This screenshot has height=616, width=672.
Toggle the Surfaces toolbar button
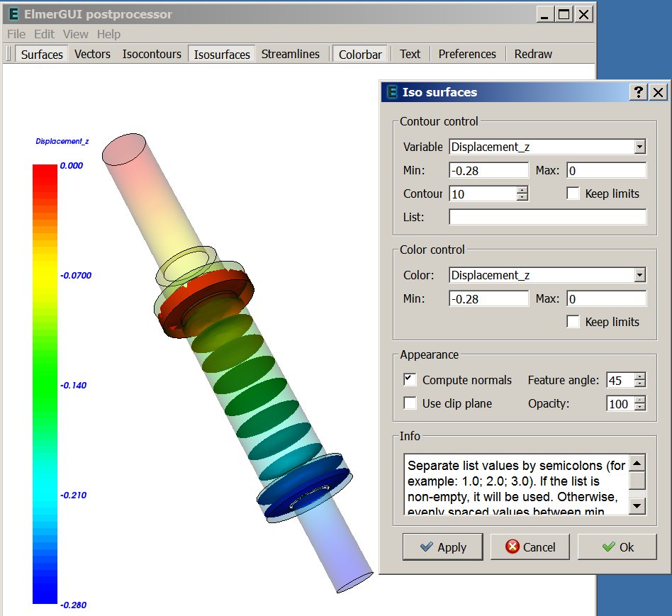click(42, 55)
